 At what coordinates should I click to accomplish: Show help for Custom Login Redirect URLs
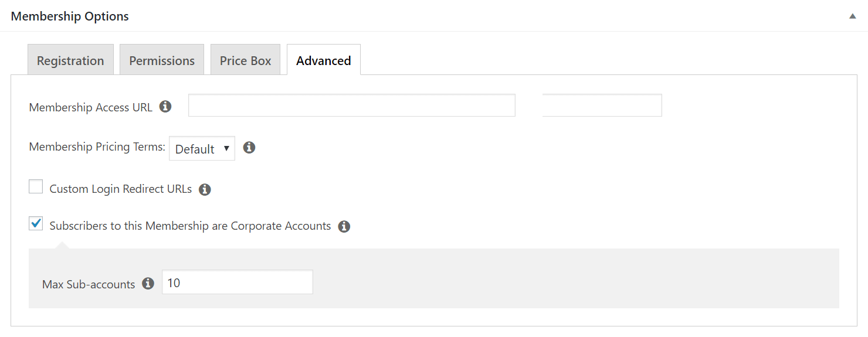click(x=205, y=190)
